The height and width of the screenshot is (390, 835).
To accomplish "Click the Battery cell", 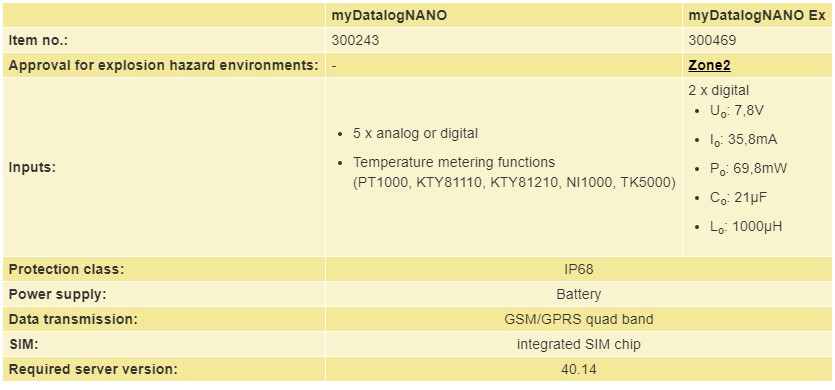I will point(578,294).
